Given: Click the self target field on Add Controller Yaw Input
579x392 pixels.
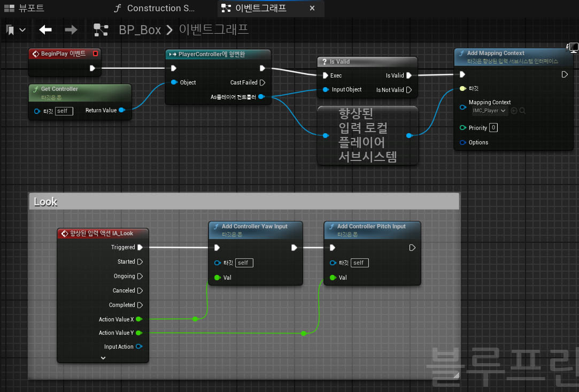Looking at the screenshot, I should pos(244,263).
